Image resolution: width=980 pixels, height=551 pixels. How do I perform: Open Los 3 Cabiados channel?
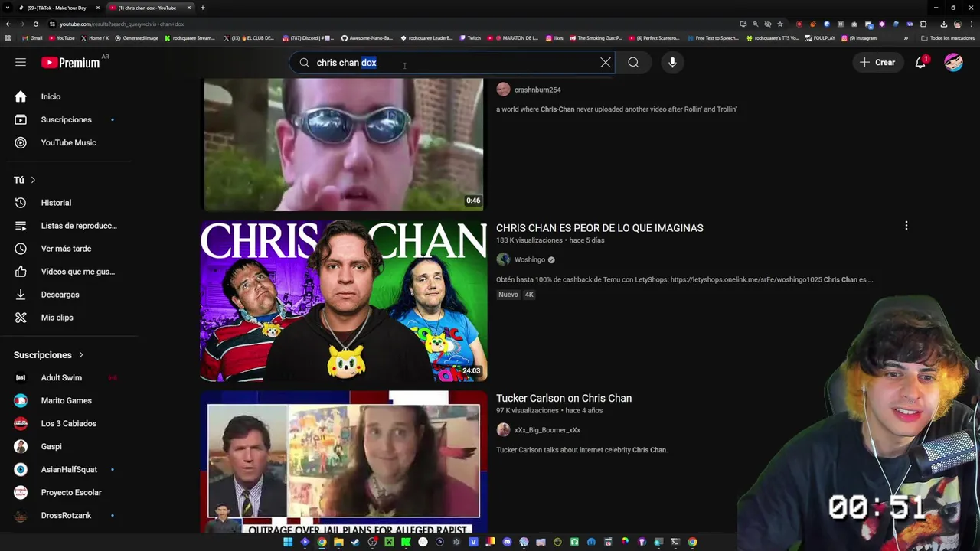point(68,423)
